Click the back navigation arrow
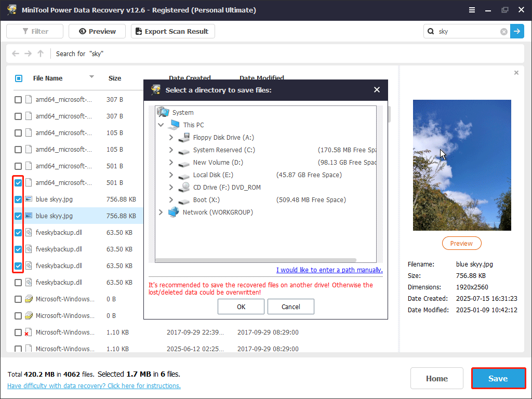 tap(15, 54)
